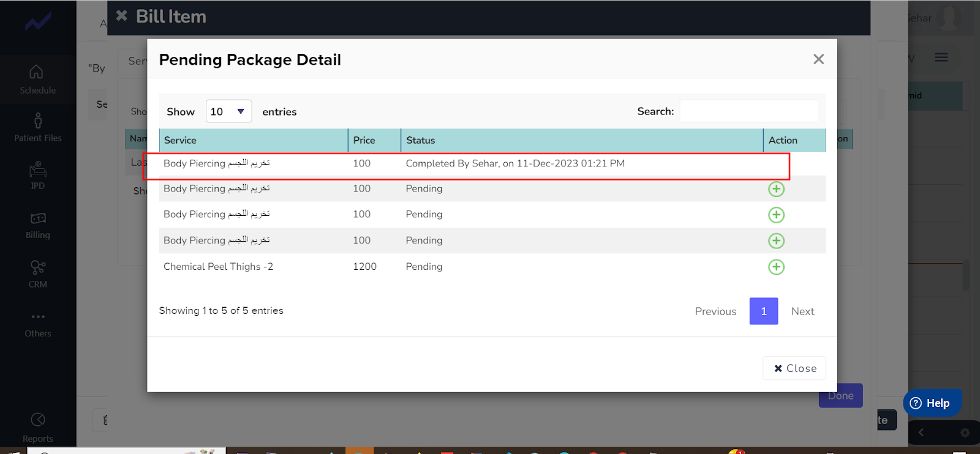Open Schedule in sidebar
The width and height of the screenshot is (980, 454).
point(37,80)
